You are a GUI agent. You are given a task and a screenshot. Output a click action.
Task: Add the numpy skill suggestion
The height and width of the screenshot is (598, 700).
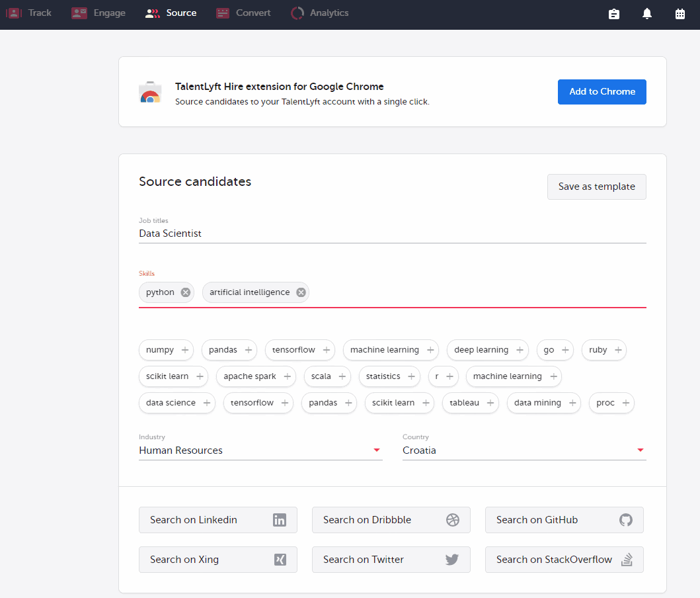point(186,350)
